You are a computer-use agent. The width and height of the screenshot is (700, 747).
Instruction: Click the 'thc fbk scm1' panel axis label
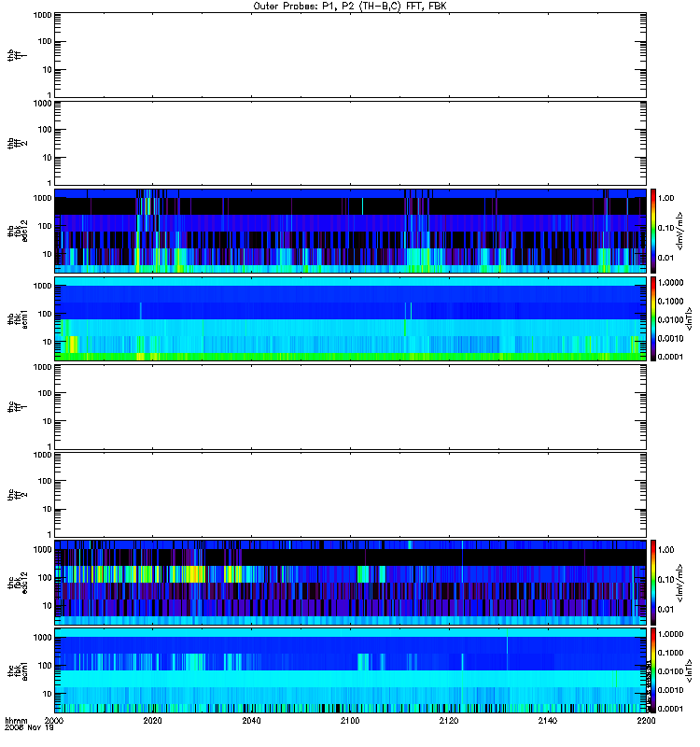17,670
